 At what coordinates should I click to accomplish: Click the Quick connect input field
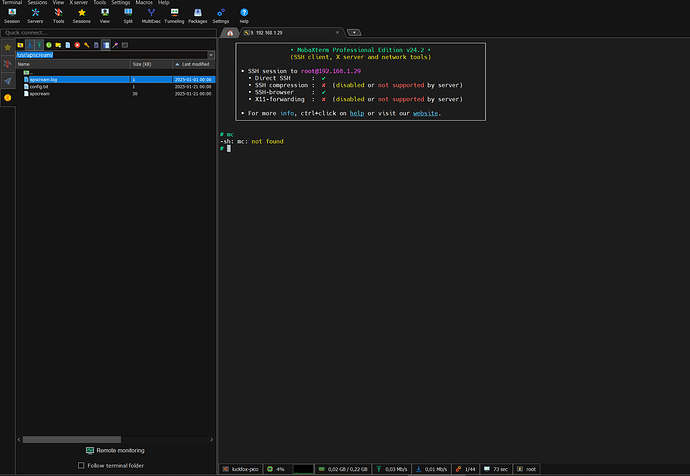click(x=100, y=32)
